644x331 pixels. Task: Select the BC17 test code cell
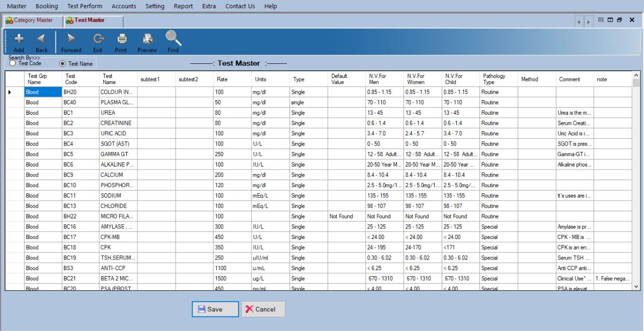[x=80, y=237]
